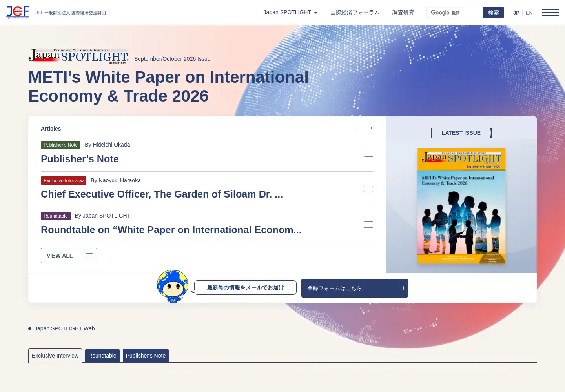Switch language to JP
This screenshot has width=565, height=392.
516,13
